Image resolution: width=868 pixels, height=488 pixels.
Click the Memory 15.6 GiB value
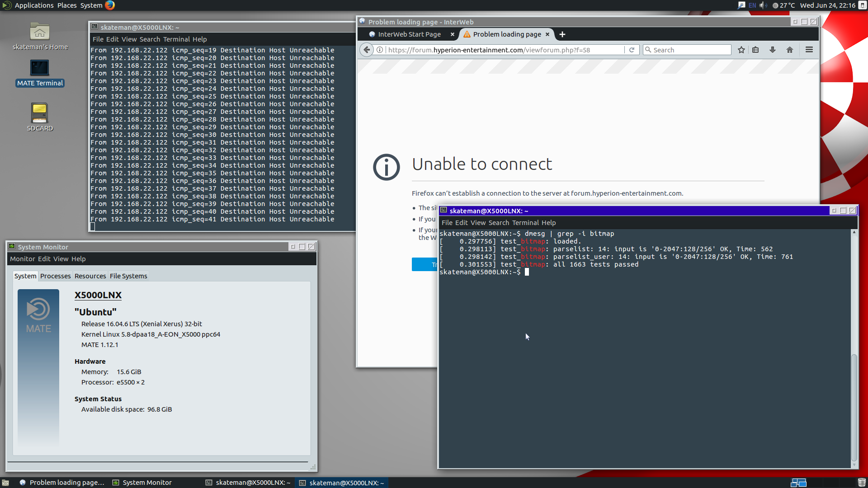coord(129,372)
